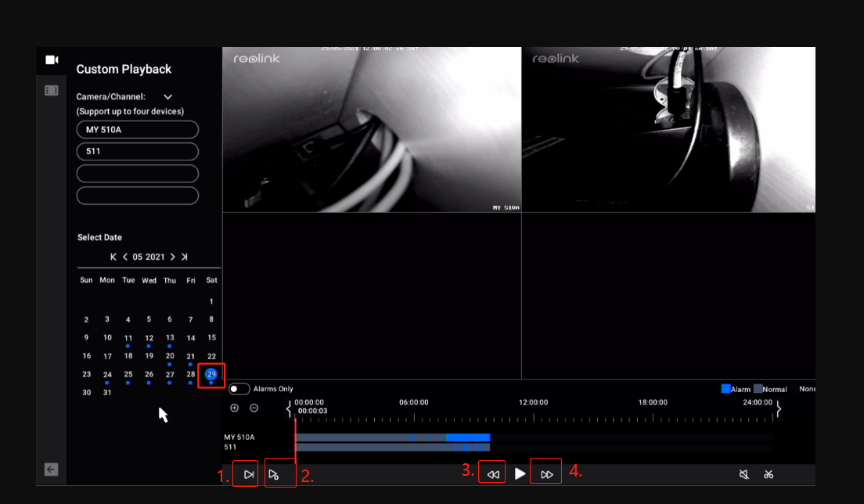Click the blue Alarm legend swatch

(x=725, y=389)
